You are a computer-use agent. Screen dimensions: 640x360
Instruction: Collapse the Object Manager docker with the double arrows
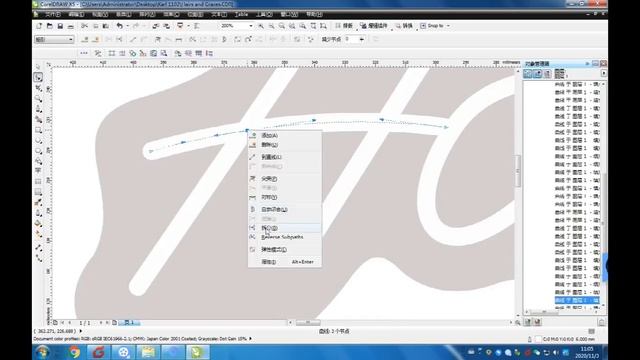pos(588,64)
